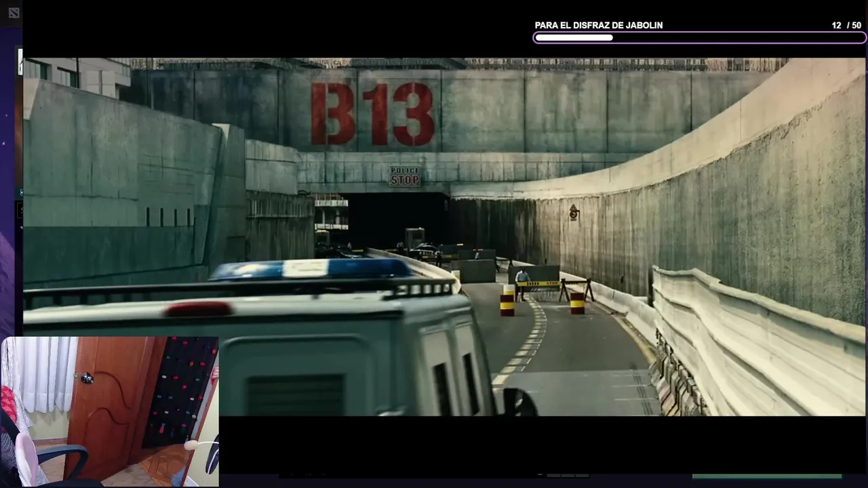Click the '12 / 50' goal counter
The image size is (868, 488).
(x=846, y=25)
